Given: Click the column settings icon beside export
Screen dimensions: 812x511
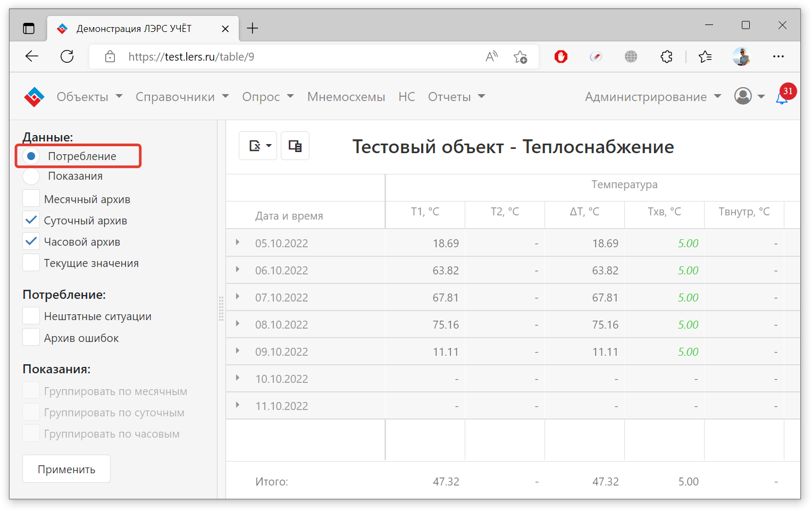Looking at the screenshot, I should click(x=295, y=146).
